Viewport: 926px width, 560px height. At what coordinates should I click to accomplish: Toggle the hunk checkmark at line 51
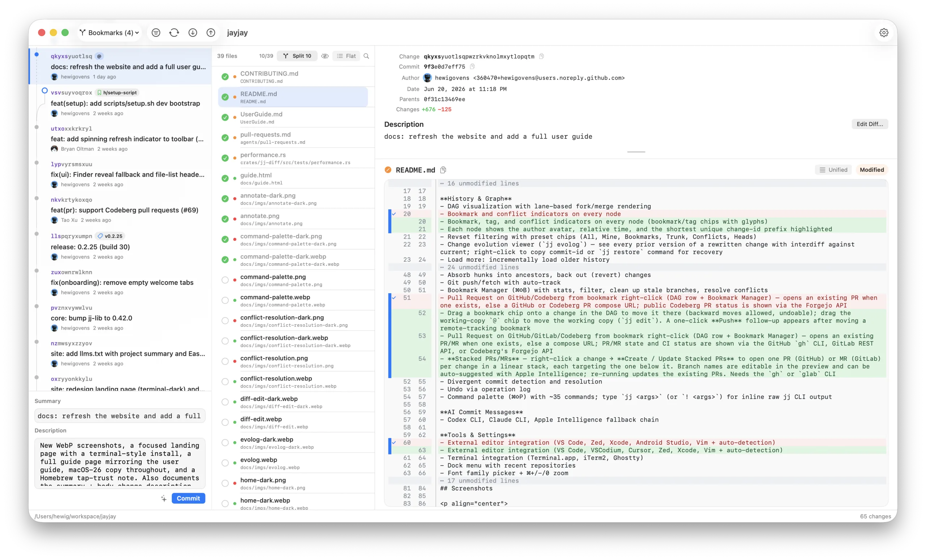point(394,298)
